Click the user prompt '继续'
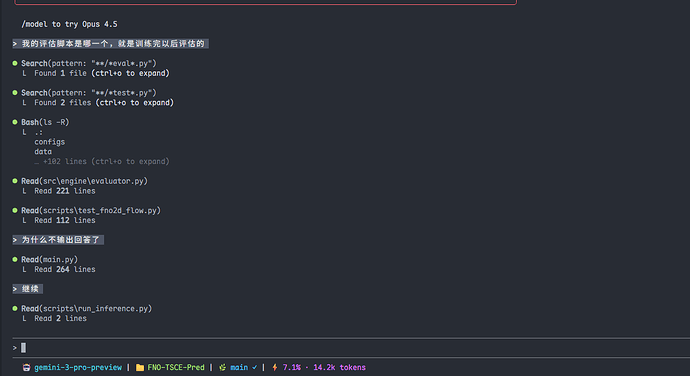 27,289
